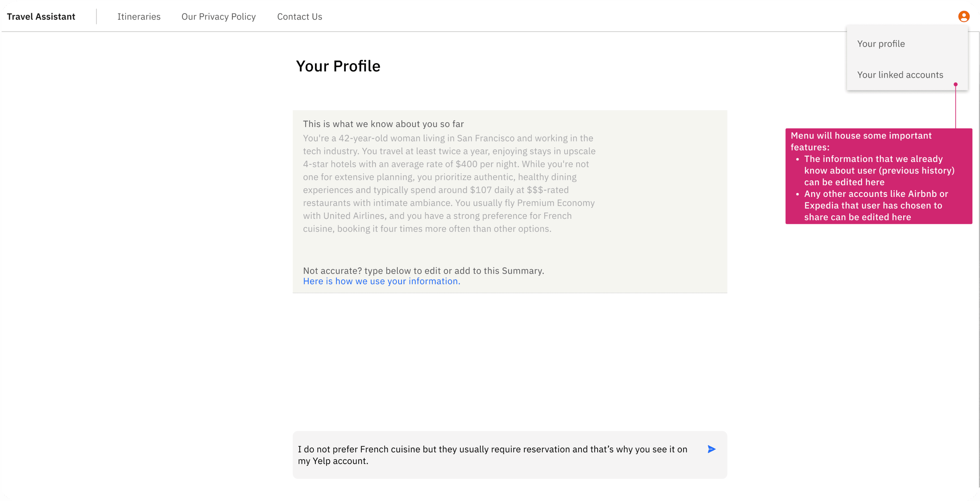This screenshot has height=501, width=980.
Task: Click the Travel Assistant logo text
Action: coord(41,16)
